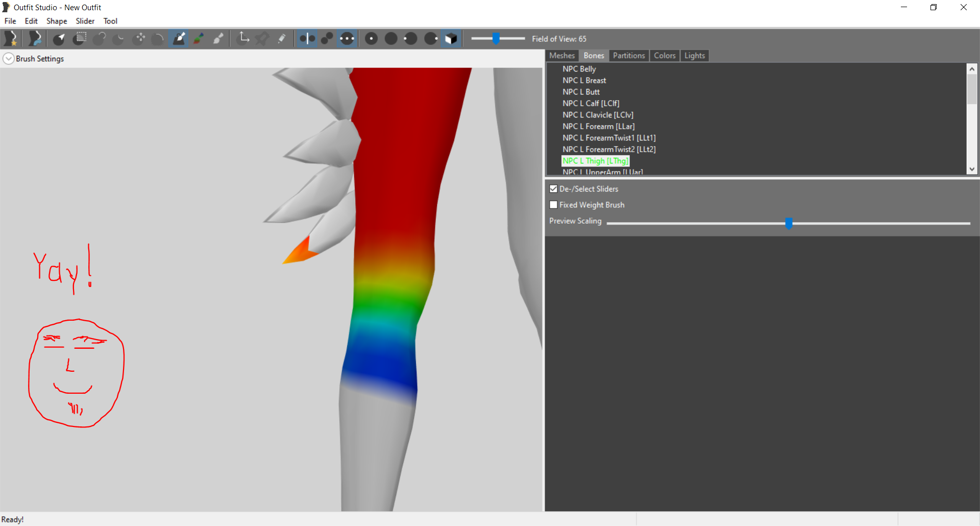Open the Tool menu
Image resolution: width=980 pixels, height=526 pixels.
tap(110, 21)
